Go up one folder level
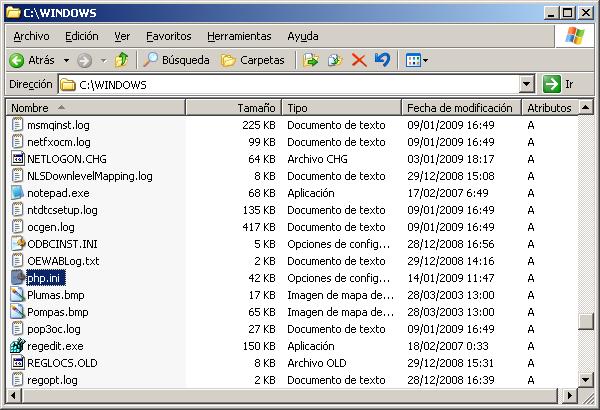 coord(121,60)
